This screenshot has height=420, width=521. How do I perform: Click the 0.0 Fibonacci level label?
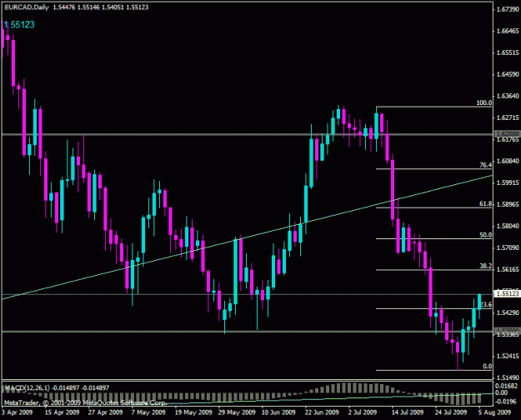pyautogui.click(x=487, y=366)
